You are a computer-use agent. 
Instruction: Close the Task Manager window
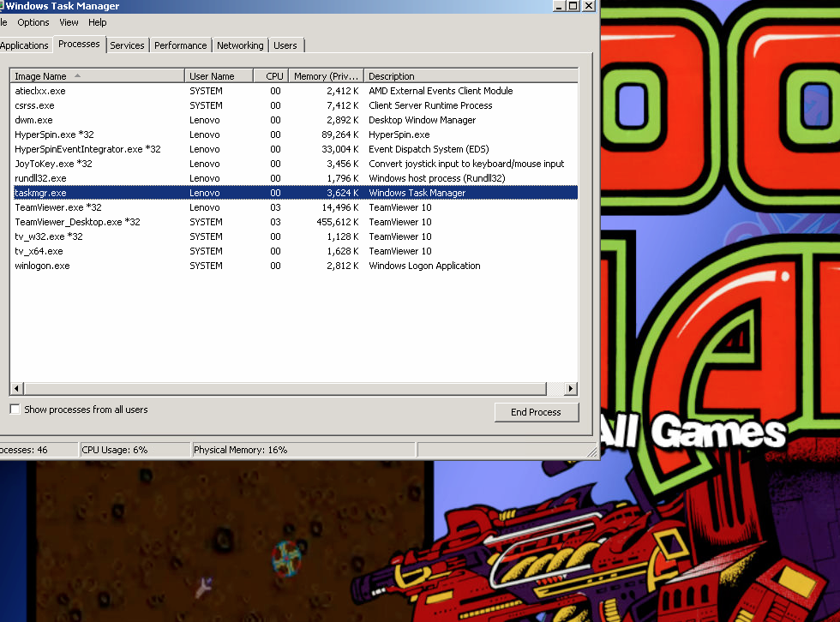point(589,6)
